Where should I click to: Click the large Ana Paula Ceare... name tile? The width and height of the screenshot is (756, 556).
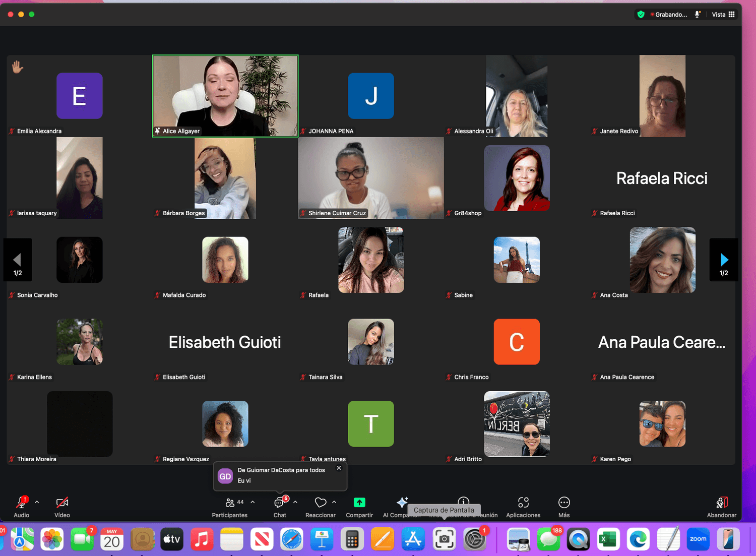[x=662, y=342]
